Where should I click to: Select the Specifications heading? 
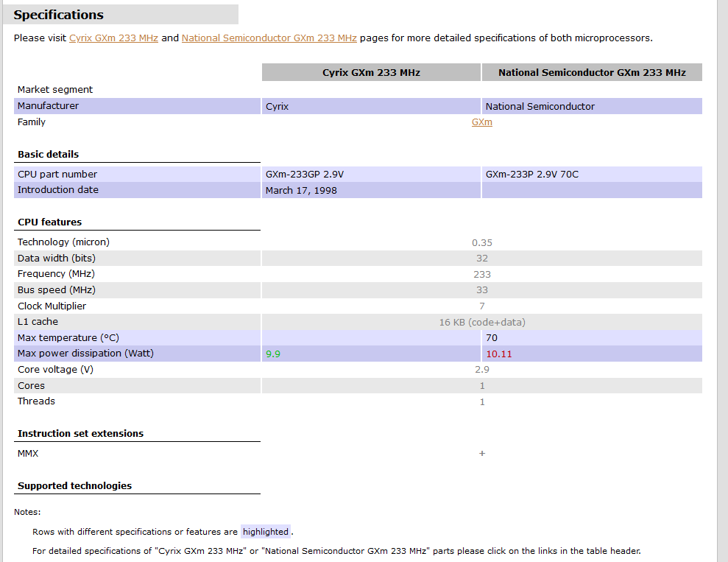(x=58, y=15)
